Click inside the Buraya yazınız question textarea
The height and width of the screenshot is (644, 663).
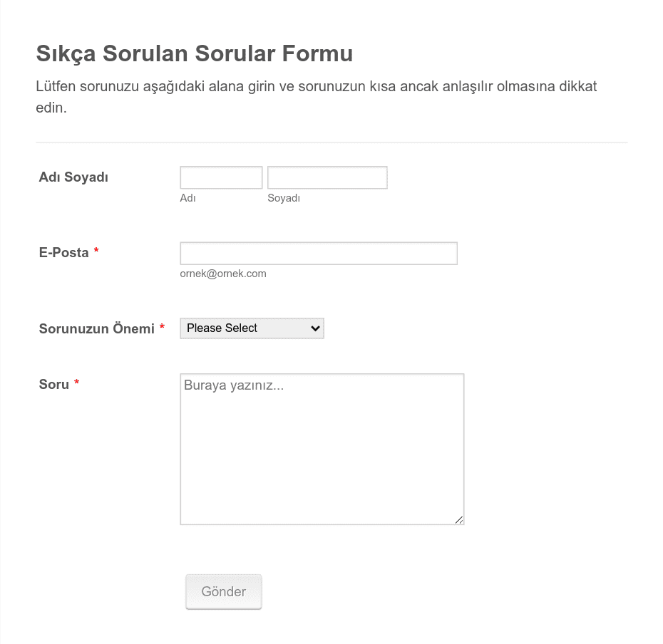coord(322,450)
